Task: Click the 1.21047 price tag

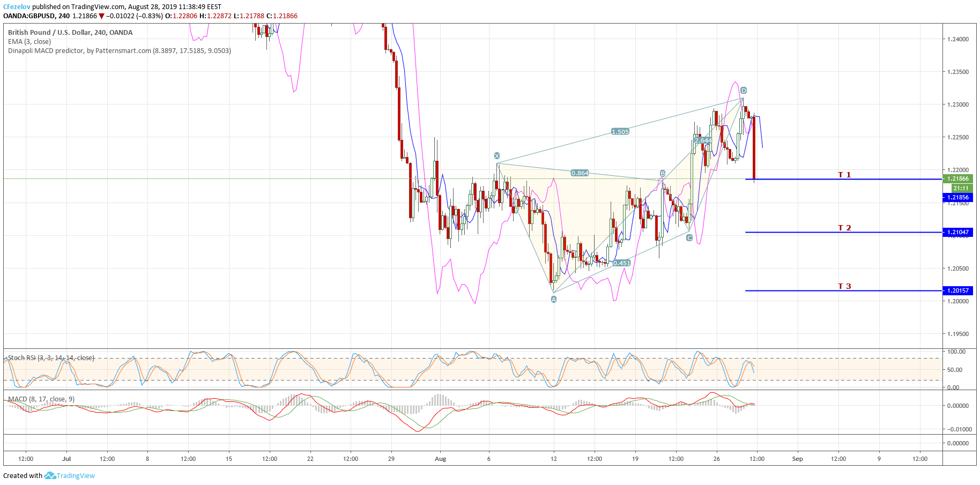Action: pyautogui.click(x=957, y=232)
